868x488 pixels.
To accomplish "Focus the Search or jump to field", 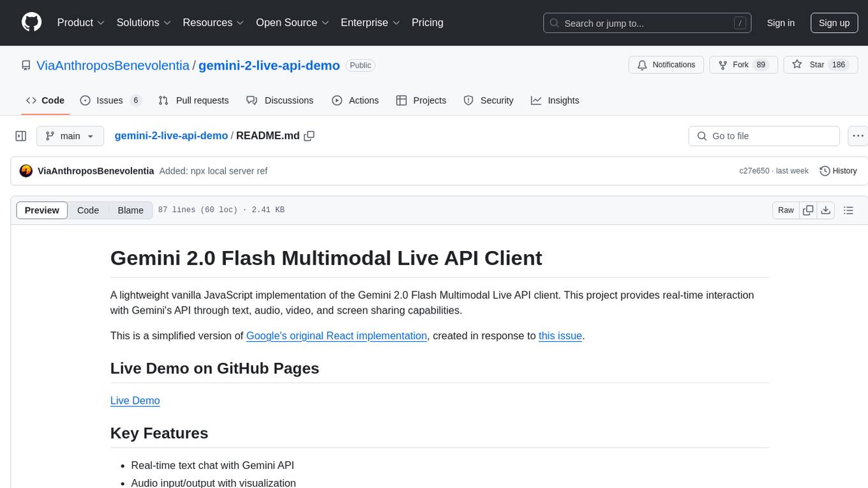I will [x=648, y=23].
